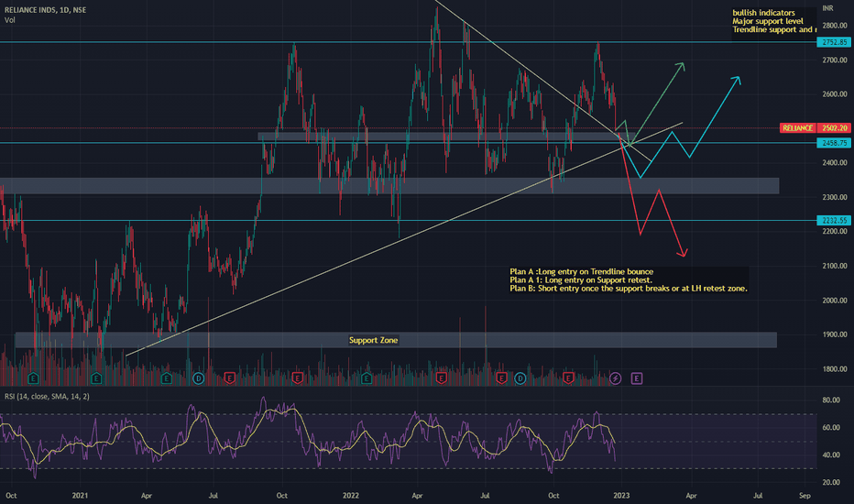The image size is (854, 504).
Task: Open the red earnings marker near July 2021
Action: (229, 378)
